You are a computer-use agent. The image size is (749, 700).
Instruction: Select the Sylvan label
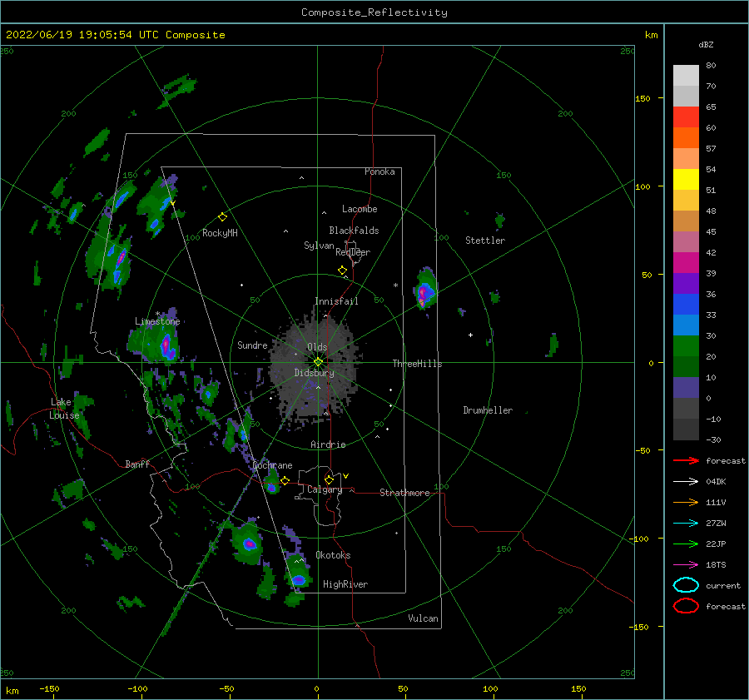coord(319,246)
